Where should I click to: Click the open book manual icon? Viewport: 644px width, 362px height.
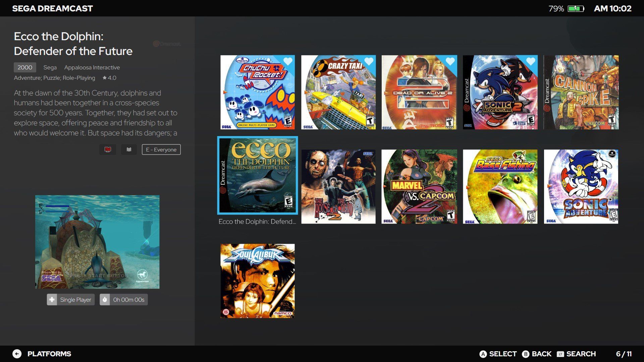tap(129, 149)
